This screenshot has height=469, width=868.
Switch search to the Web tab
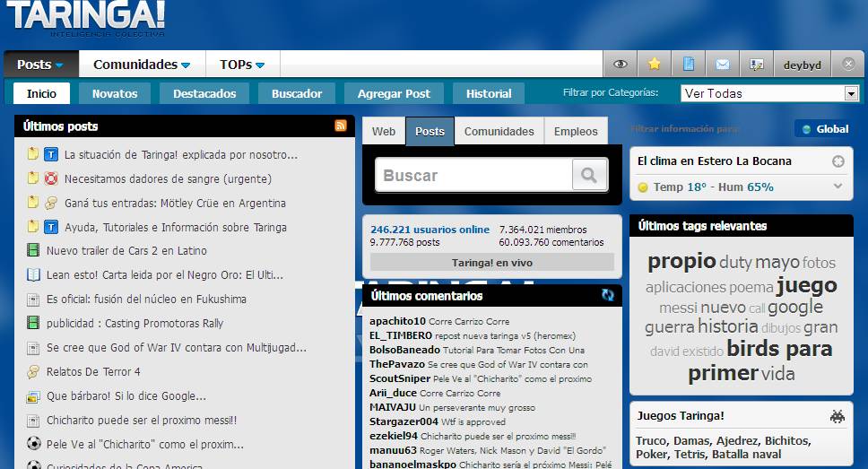click(x=384, y=131)
